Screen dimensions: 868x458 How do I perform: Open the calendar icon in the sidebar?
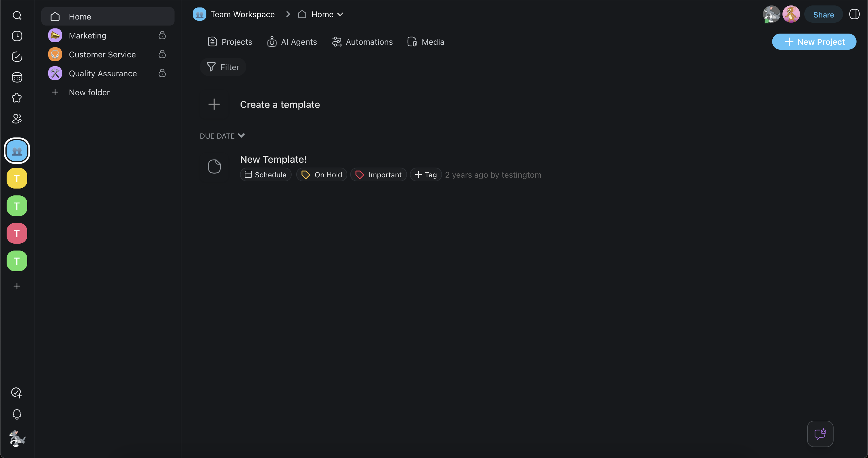coord(17,77)
